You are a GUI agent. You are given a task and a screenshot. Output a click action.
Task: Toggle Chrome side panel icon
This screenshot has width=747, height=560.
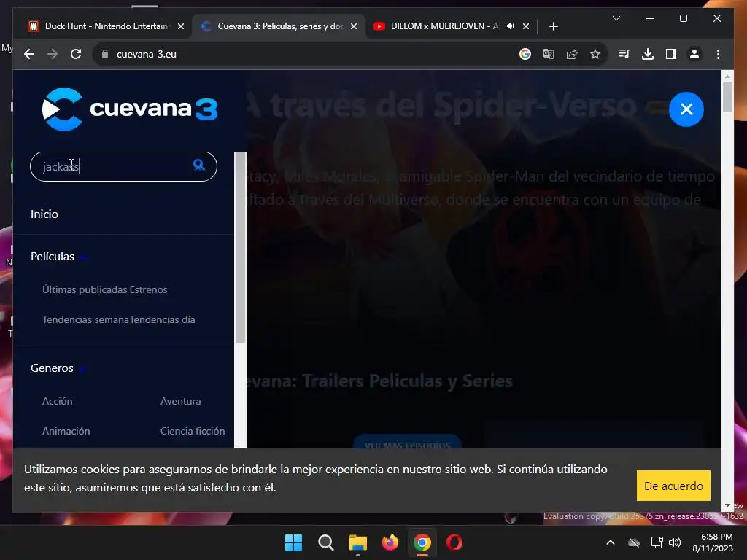[x=671, y=54]
